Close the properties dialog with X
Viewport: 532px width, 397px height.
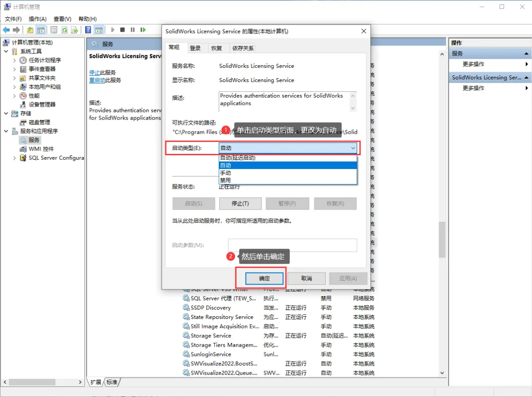(x=364, y=31)
